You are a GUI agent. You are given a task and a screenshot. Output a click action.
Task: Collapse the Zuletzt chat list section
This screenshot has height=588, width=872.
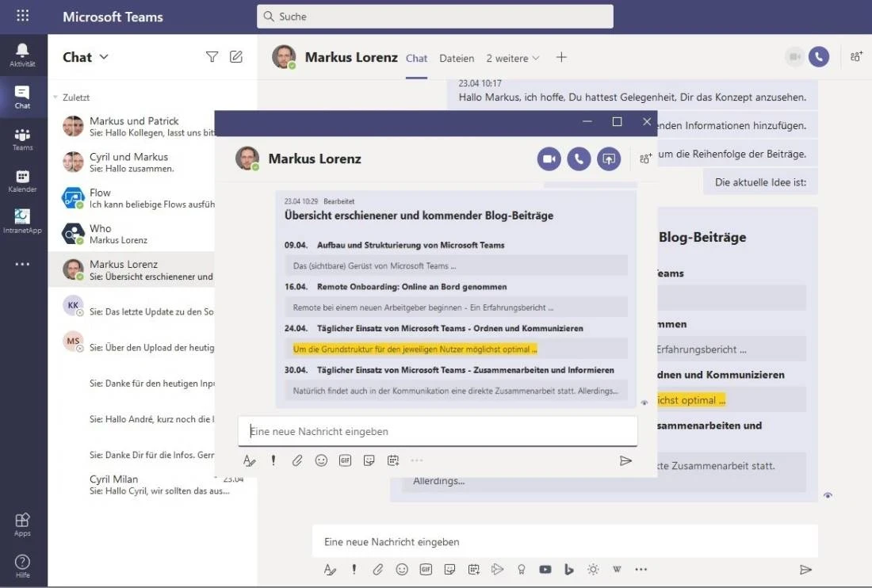coord(55,97)
